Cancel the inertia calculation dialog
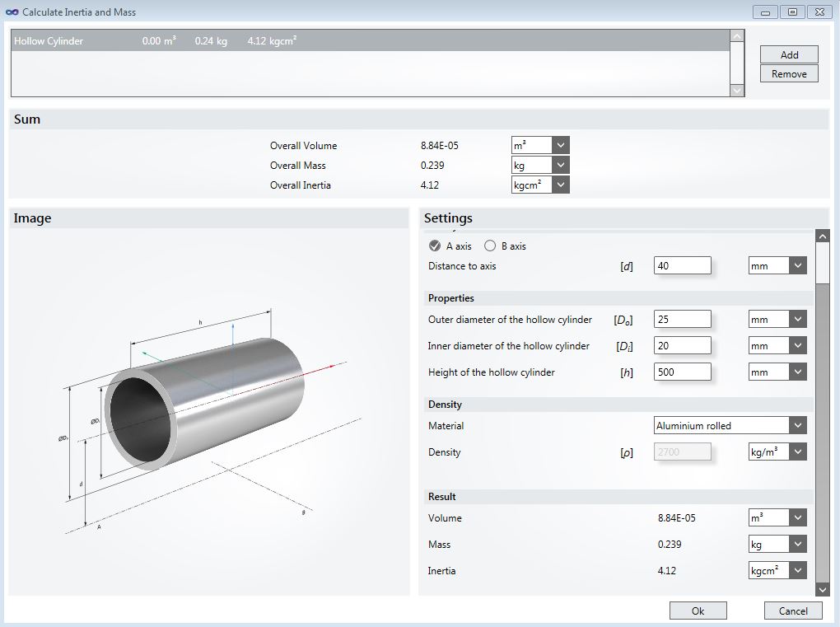The height and width of the screenshot is (627, 840). (x=792, y=611)
